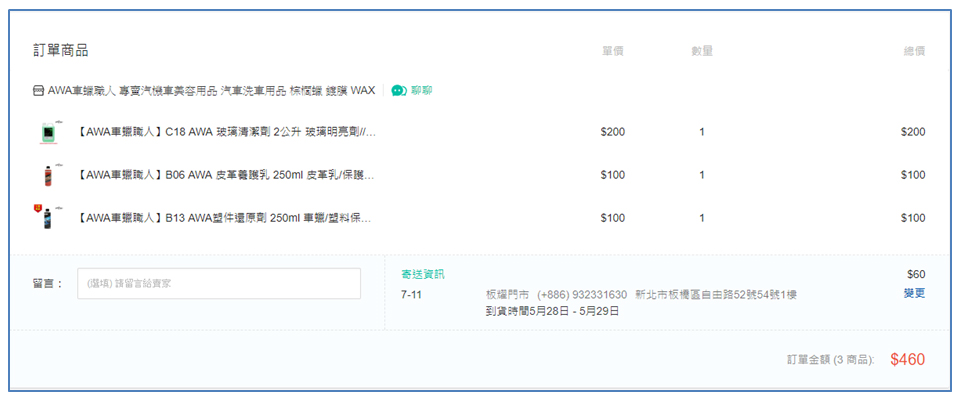
Task: Click the 到貨時間 delivery date text
Action: tap(552, 311)
